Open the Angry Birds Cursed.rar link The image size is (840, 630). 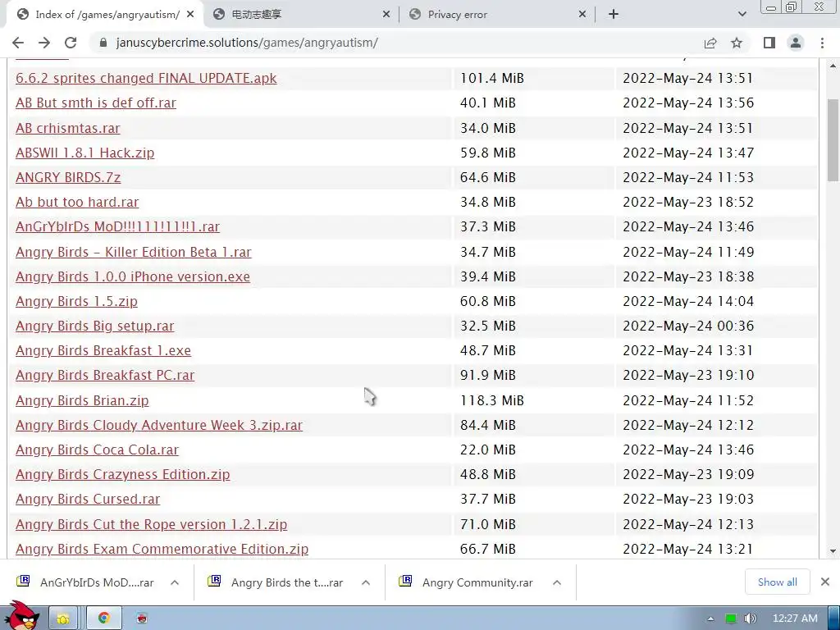pos(88,499)
